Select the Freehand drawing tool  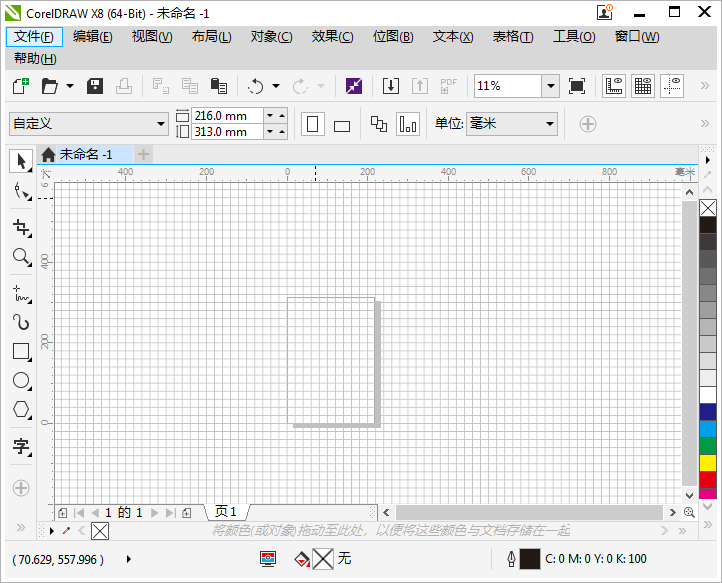click(20, 292)
